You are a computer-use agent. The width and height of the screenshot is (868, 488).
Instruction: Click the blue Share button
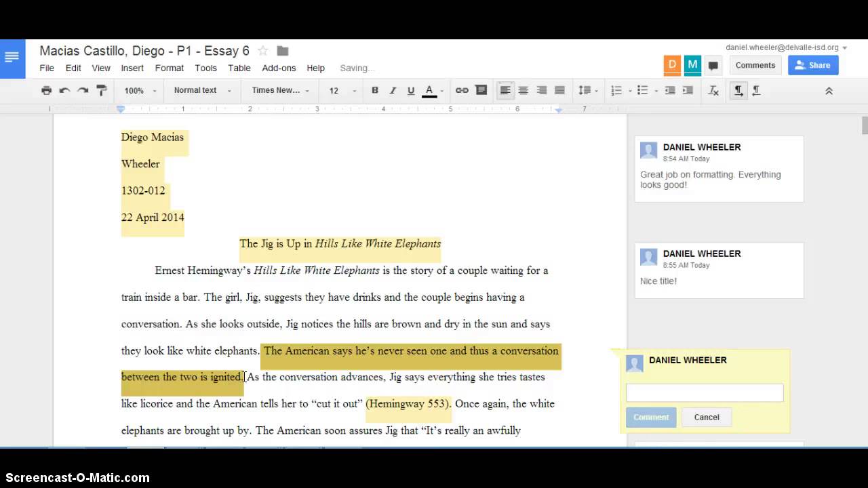pos(812,65)
